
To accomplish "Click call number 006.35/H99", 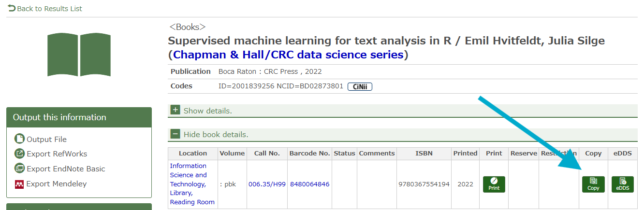I will (267, 184).
